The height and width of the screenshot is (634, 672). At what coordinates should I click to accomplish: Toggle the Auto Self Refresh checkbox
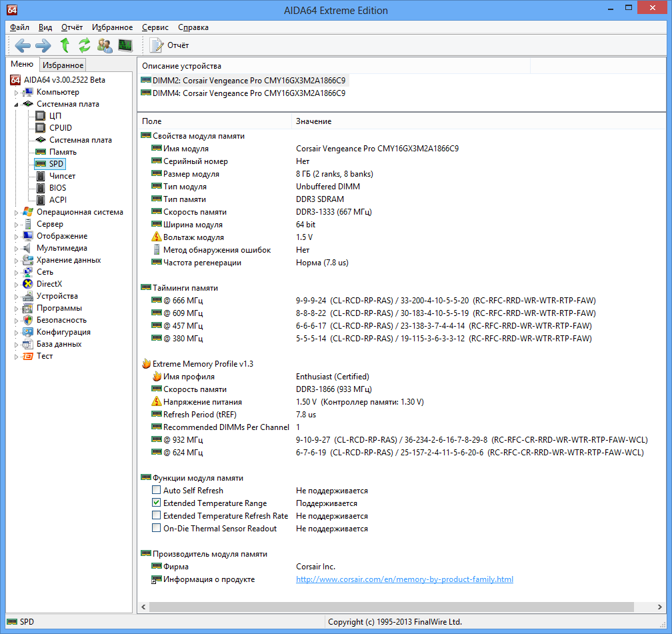click(x=157, y=490)
